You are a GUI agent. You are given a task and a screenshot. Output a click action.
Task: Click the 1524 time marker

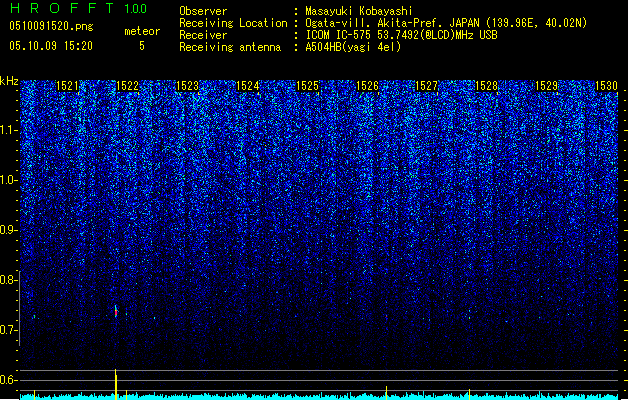click(248, 86)
